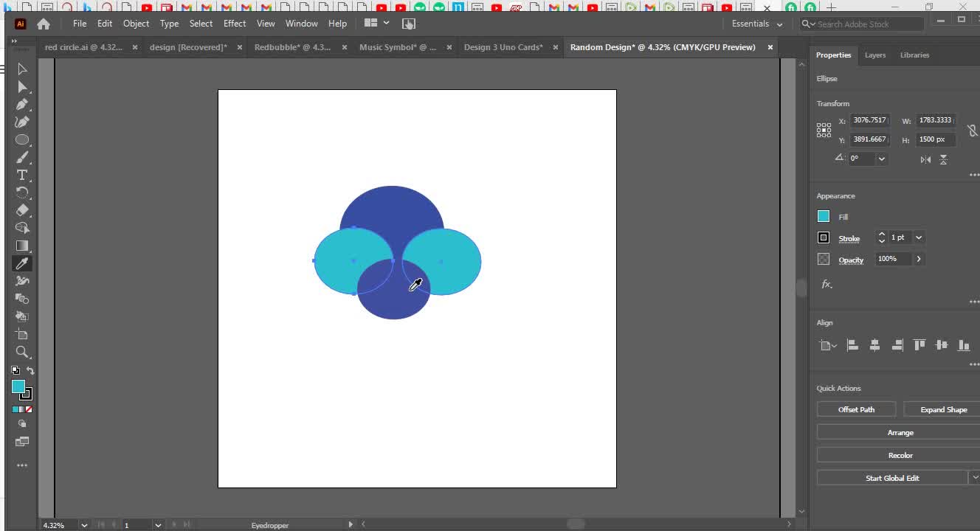This screenshot has height=531, width=980.
Task: Select the Type tool
Action: pos(22,175)
